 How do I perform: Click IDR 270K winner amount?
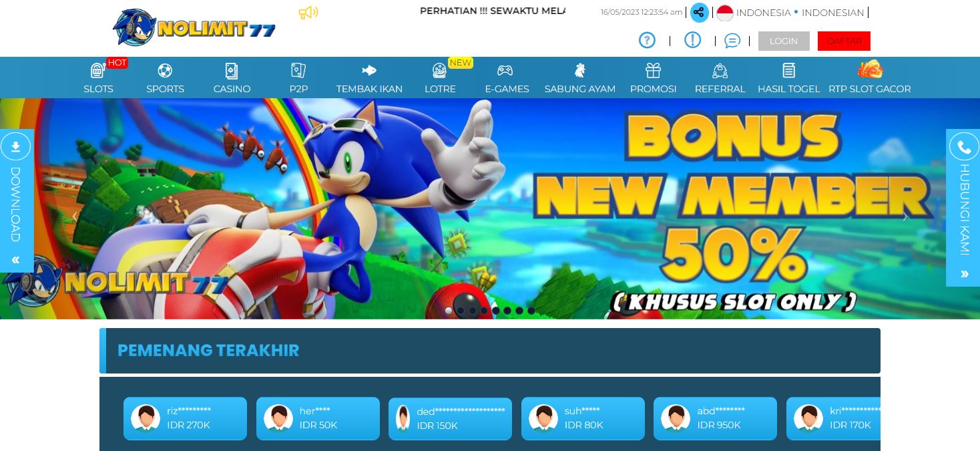pos(188,425)
